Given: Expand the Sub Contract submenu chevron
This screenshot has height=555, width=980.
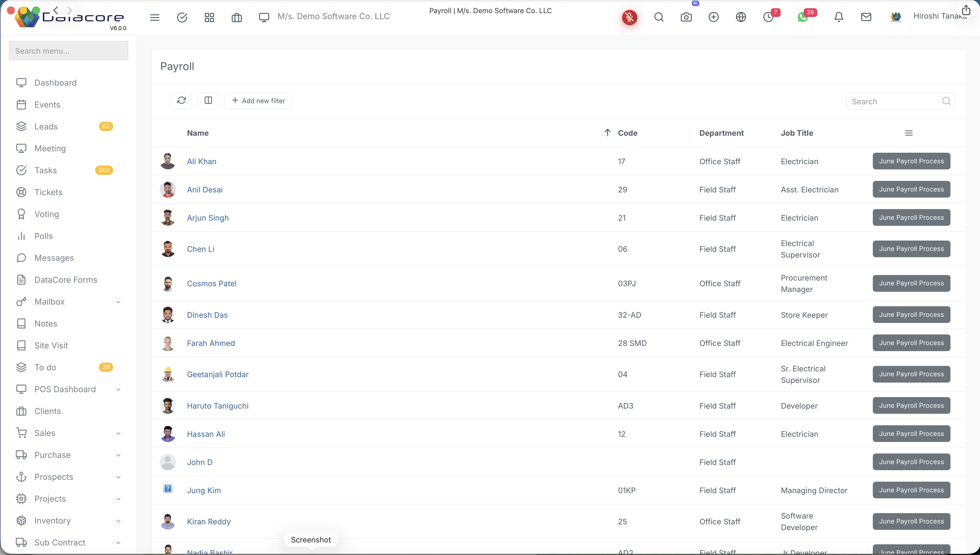Looking at the screenshot, I should (x=118, y=543).
